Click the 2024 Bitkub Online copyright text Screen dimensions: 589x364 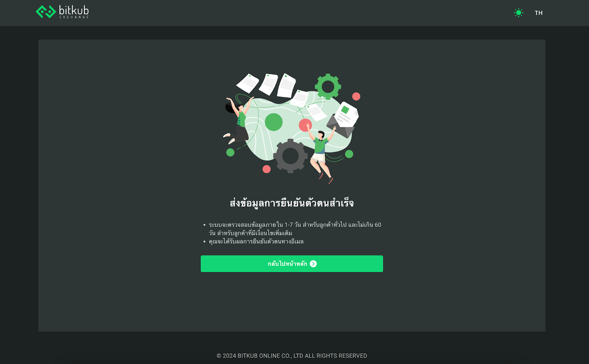(x=292, y=356)
